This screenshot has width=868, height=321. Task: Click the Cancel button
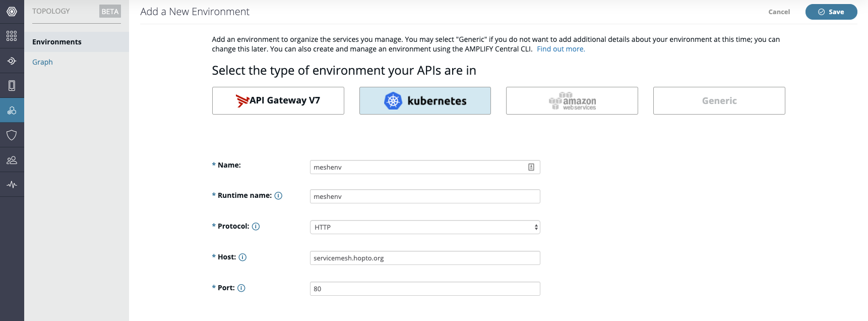coord(779,12)
